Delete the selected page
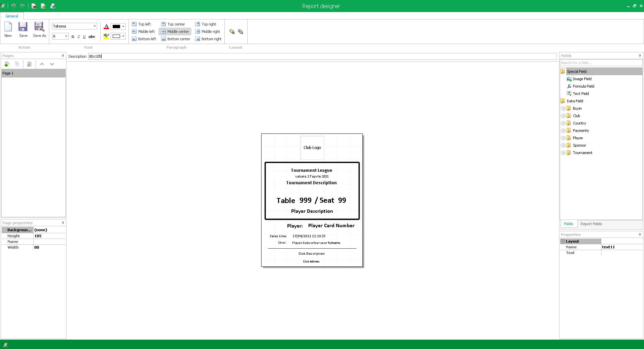The width and height of the screenshot is (644, 349). [29, 64]
